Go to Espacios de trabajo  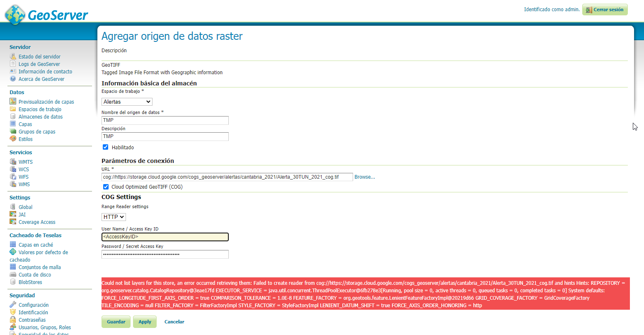[40, 109]
